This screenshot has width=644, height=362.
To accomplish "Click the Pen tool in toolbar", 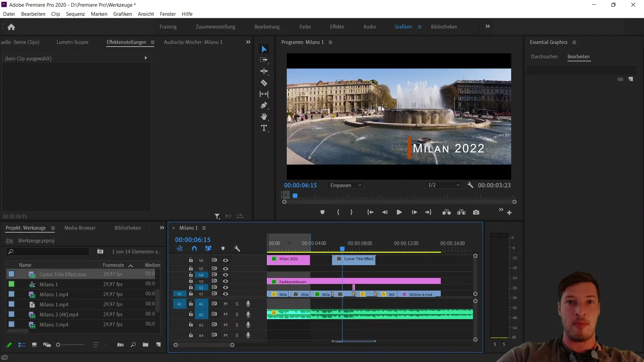I will click(264, 106).
